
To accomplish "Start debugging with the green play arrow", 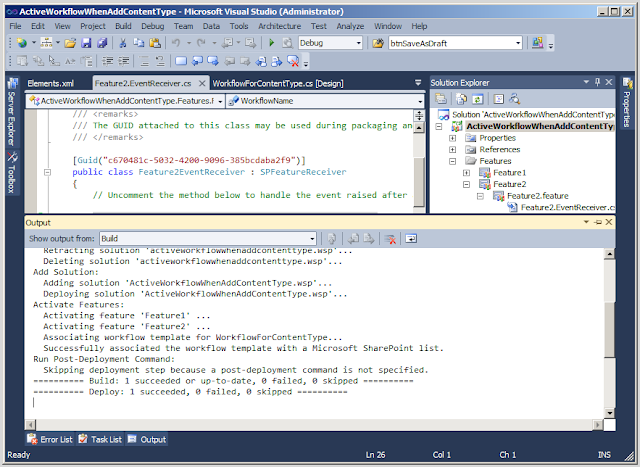I will pyautogui.click(x=271, y=43).
